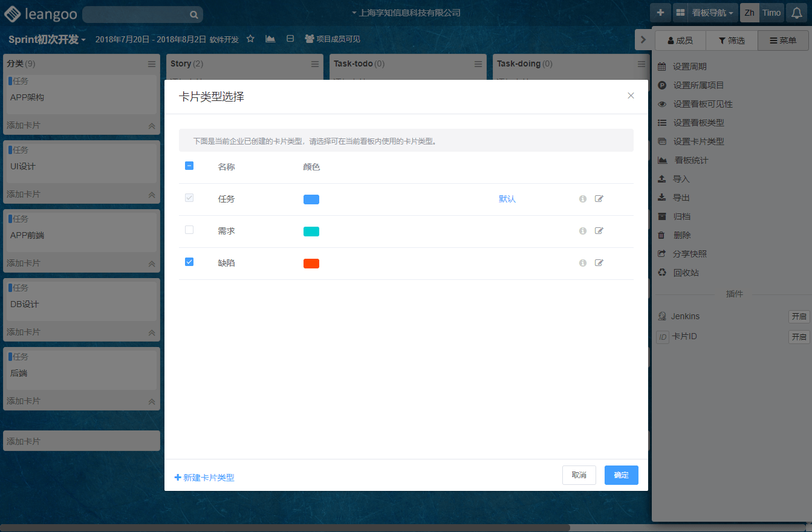
Task: Star the Sprint初次开发 board
Action: (x=250, y=39)
